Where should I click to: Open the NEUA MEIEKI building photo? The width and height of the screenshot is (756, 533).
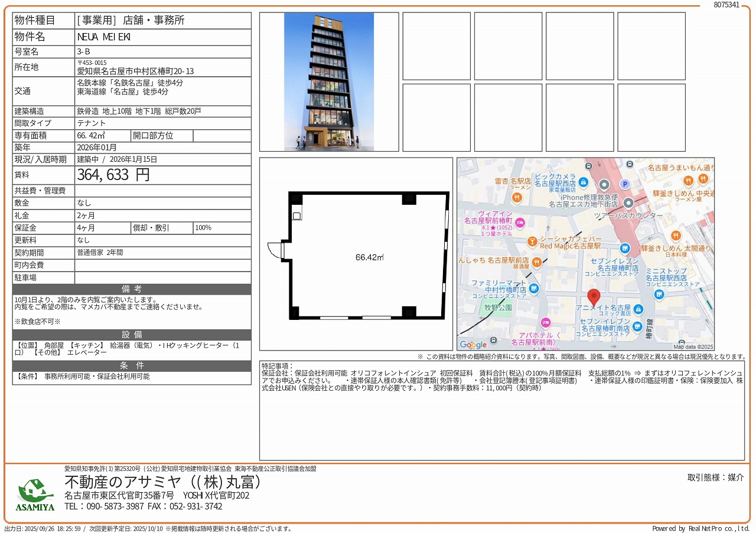(x=329, y=81)
